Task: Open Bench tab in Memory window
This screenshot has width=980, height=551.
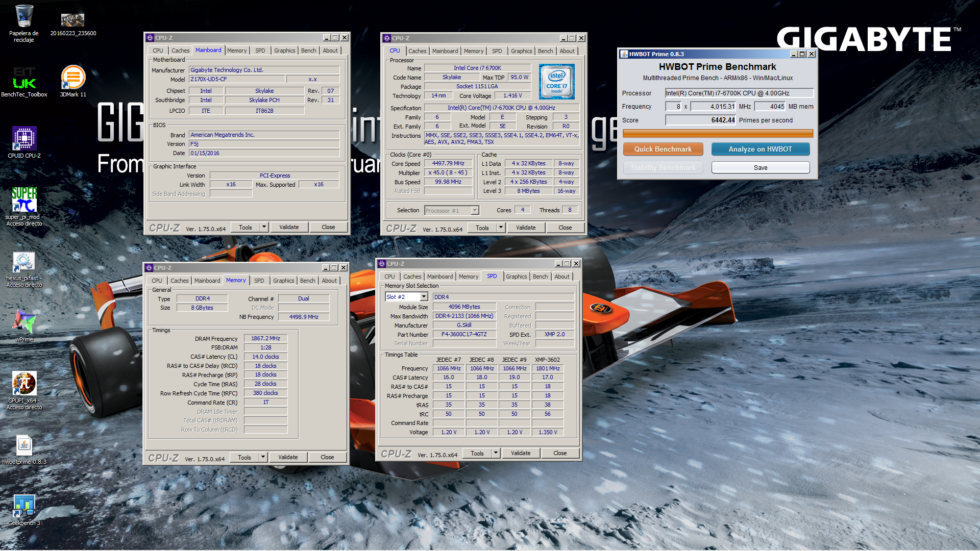Action: pos(308,281)
